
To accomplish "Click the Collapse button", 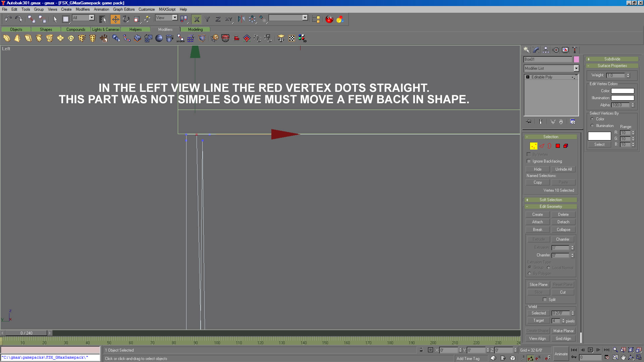I will coord(563,230).
